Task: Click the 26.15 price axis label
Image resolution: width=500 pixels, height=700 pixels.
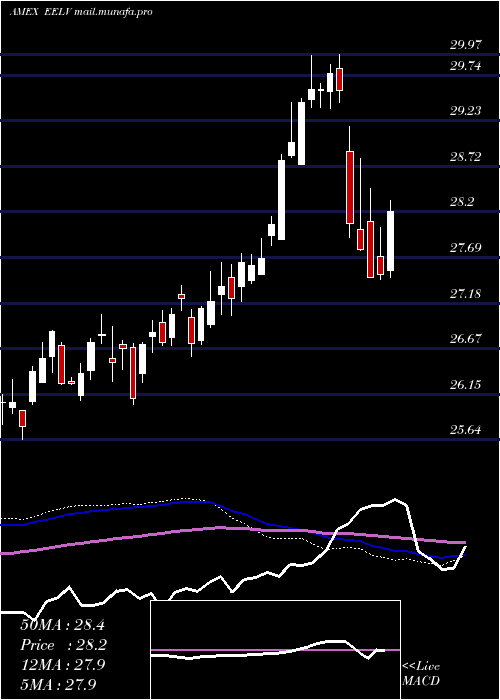Action: tap(466, 385)
